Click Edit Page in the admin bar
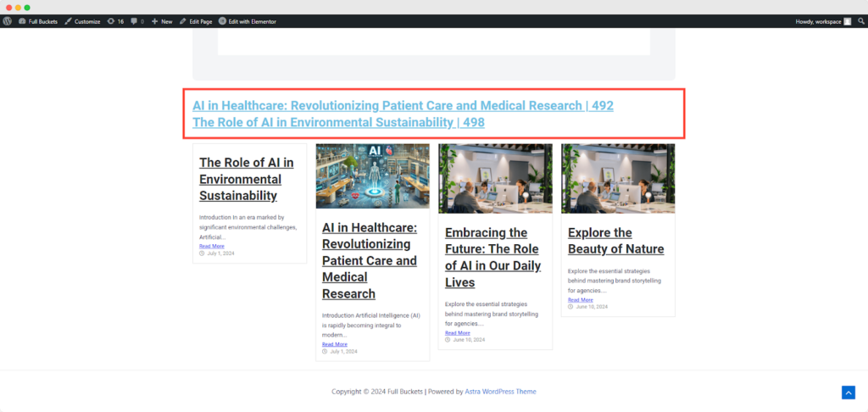The image size is (868, 412). [196, 21]
